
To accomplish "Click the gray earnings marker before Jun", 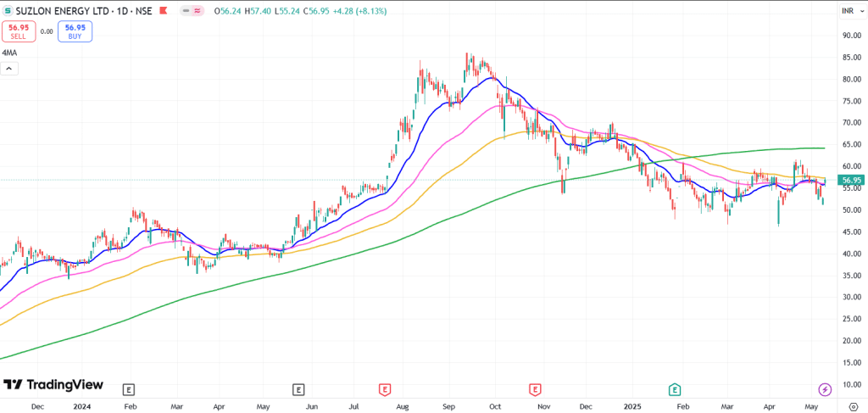I will (299, 390).
